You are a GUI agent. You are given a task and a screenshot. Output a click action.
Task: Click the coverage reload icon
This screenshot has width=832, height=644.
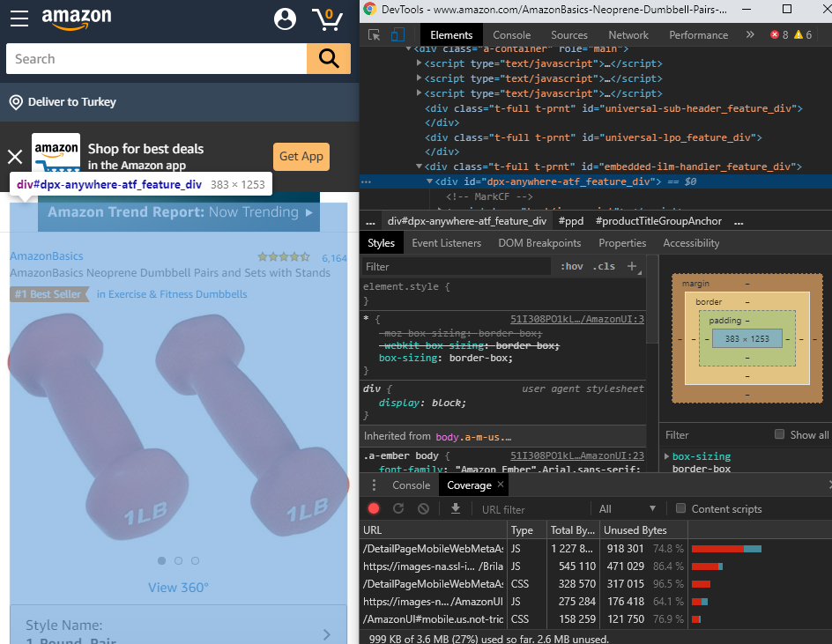point(398,508)
